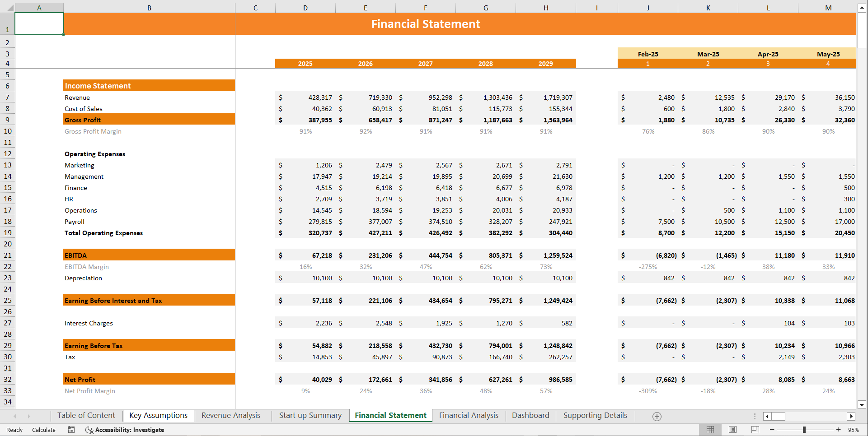Open the Key Assumptions sheet
Screen dimensions: 868x436
pos(159,415)
